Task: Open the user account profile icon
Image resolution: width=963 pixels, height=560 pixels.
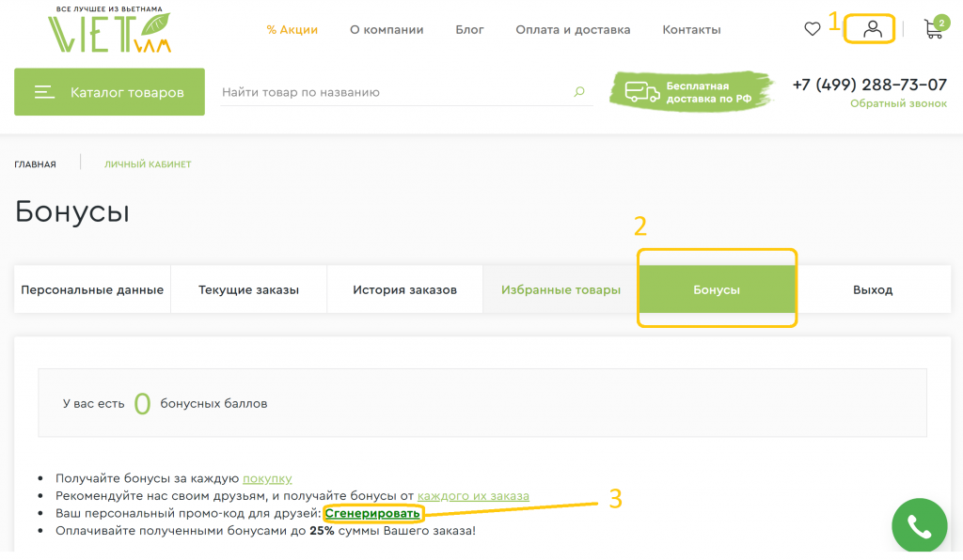Action: point(872,29)
